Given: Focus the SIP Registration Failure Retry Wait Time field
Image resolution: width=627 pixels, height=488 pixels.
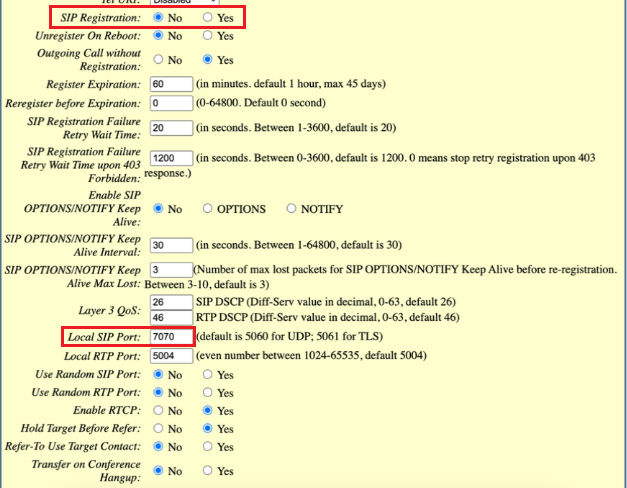Looking at the screenshot, I should (172, 128).
